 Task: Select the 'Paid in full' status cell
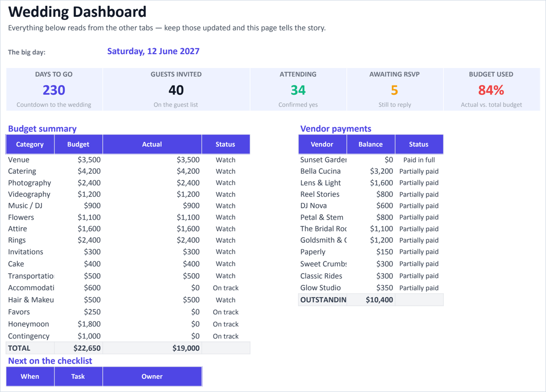tap(419, 160)
